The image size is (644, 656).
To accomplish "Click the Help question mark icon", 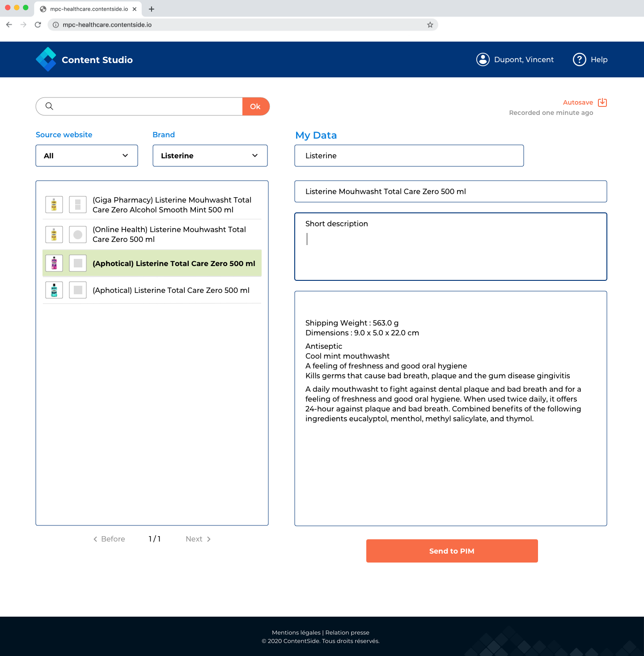I will [580, 59].
